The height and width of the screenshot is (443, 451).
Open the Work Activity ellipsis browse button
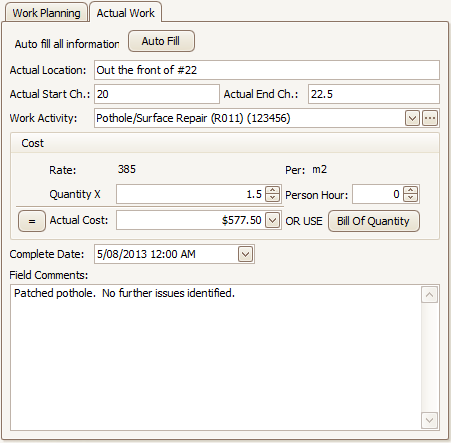(x=430, y=118)
